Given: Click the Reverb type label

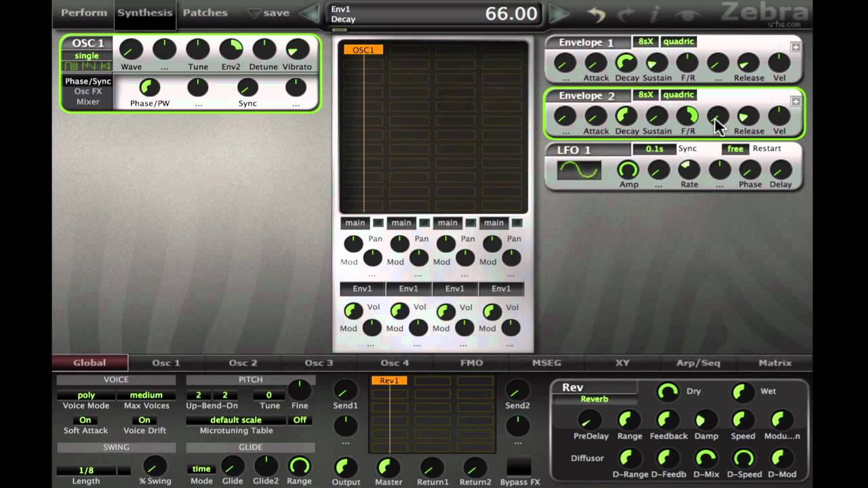Looking at the screenshot, I should pos(594,399).
